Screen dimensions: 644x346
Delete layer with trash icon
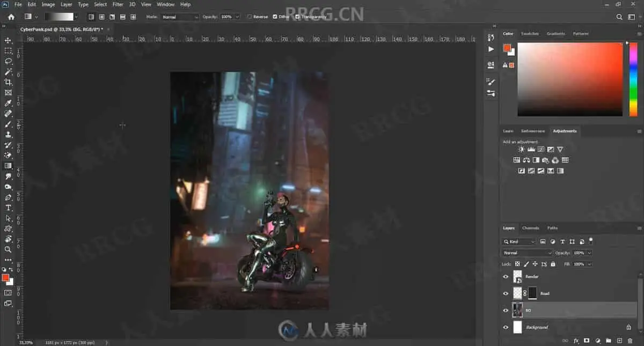click(630, 341)
